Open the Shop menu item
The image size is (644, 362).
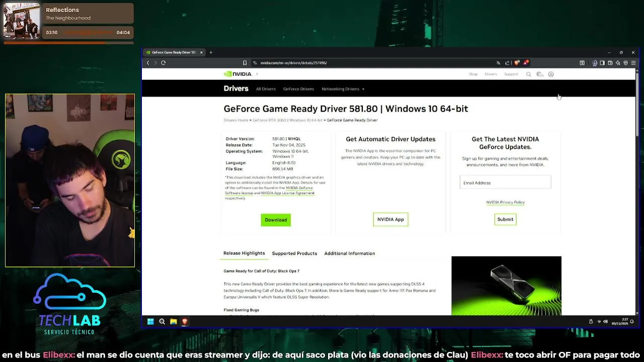473,74
